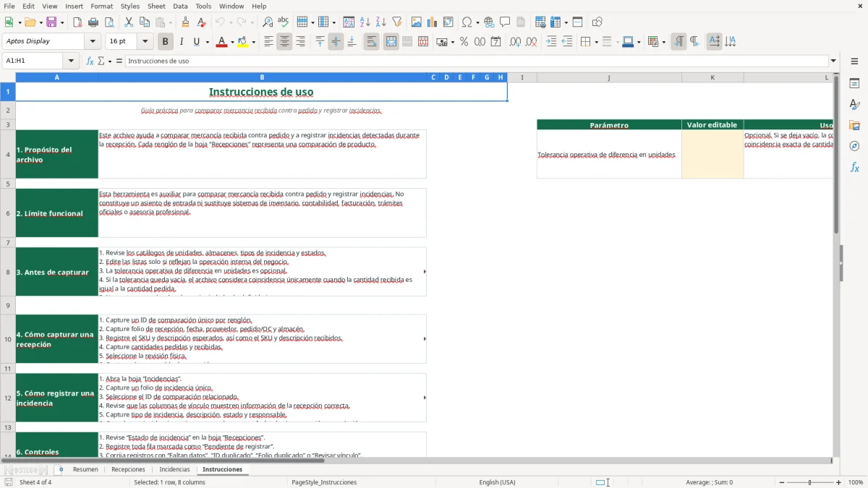Open sidebar Styles panel icon

pos(854,104)
